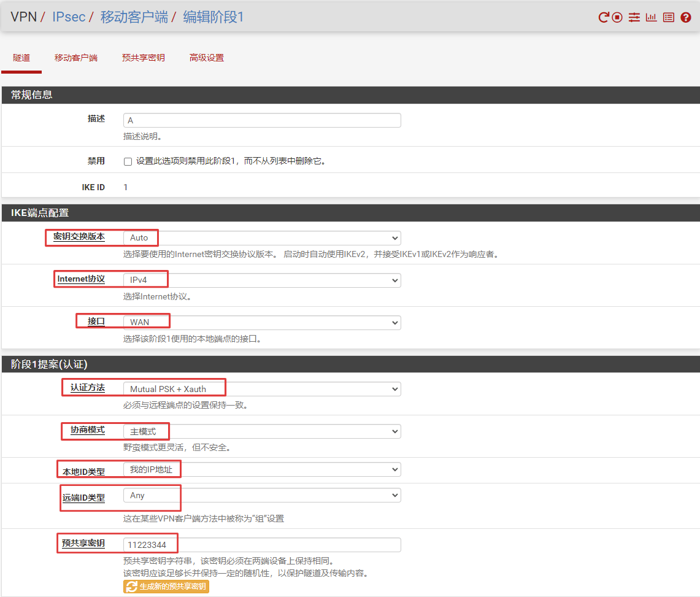Expand the Internet协议 dropdown
Screen dimensions: 700x597
pos(262,280)
